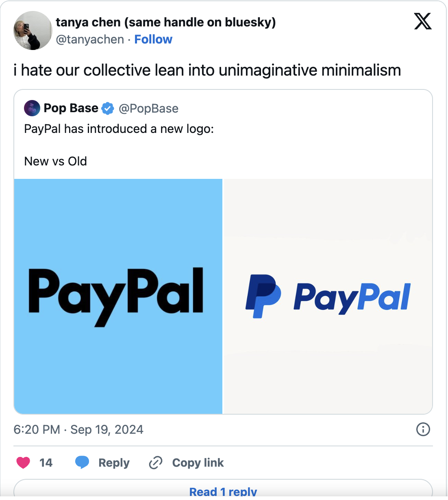Open the X logo link

(423, 22)
